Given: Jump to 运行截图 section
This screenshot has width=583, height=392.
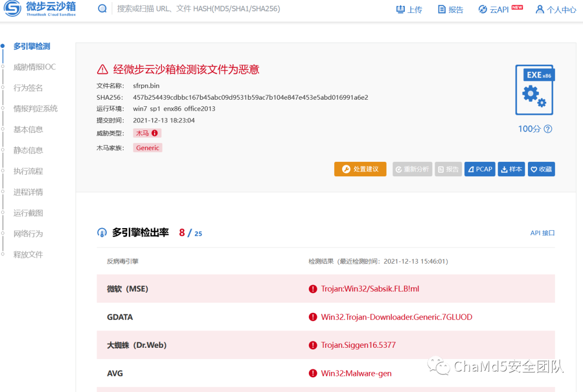Looking at the screenshot, I should pyautogui.click(x=28, y=213).
